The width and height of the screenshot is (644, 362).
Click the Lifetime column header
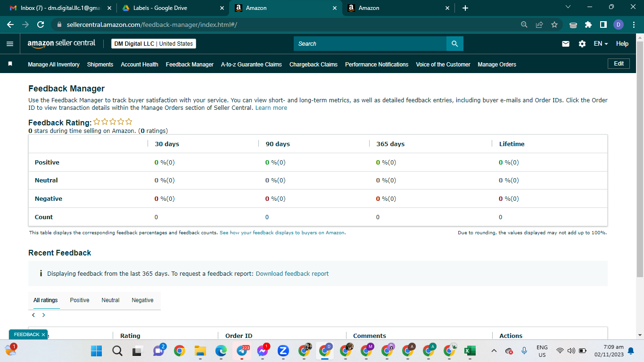pos(512,144)
